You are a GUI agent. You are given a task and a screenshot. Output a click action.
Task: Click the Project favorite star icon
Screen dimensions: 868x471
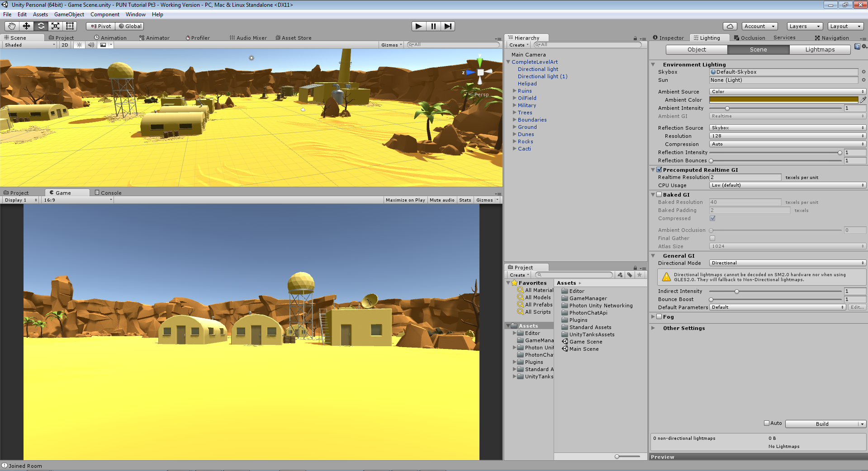pos(640,275)
